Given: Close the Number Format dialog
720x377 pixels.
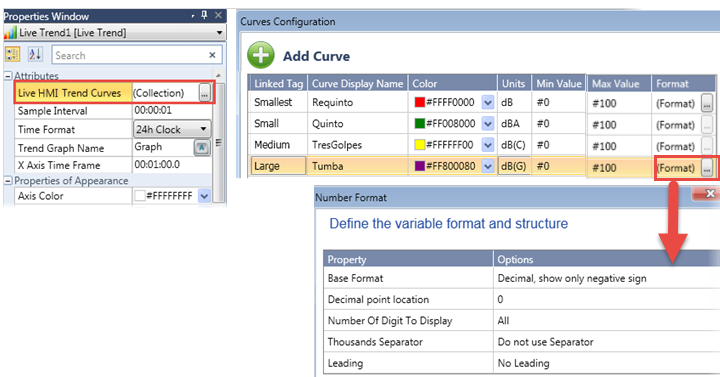Looking at the screenshot, I should point(709,193).
